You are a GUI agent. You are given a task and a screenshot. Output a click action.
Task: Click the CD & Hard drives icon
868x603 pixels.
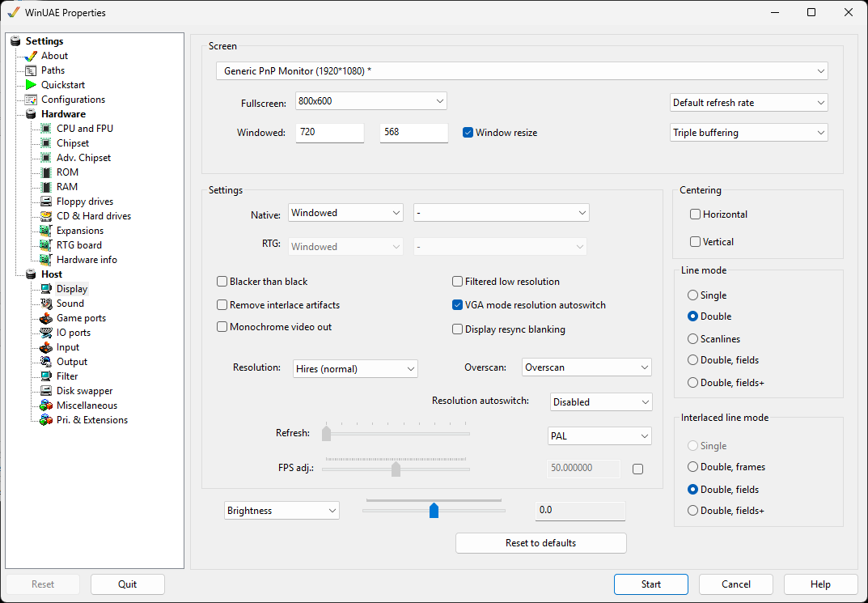point(46,216)
